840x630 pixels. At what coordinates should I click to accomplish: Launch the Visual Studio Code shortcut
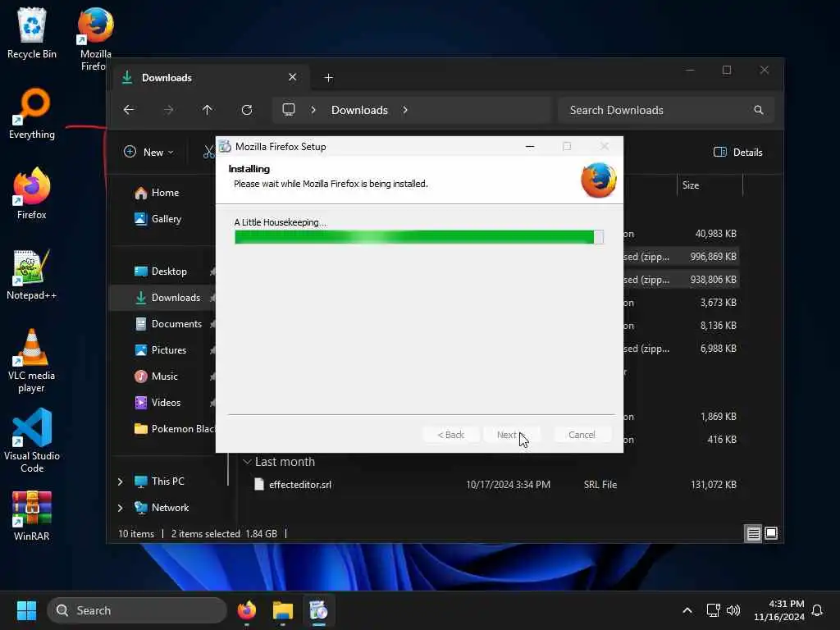click(x=32, y=441)
